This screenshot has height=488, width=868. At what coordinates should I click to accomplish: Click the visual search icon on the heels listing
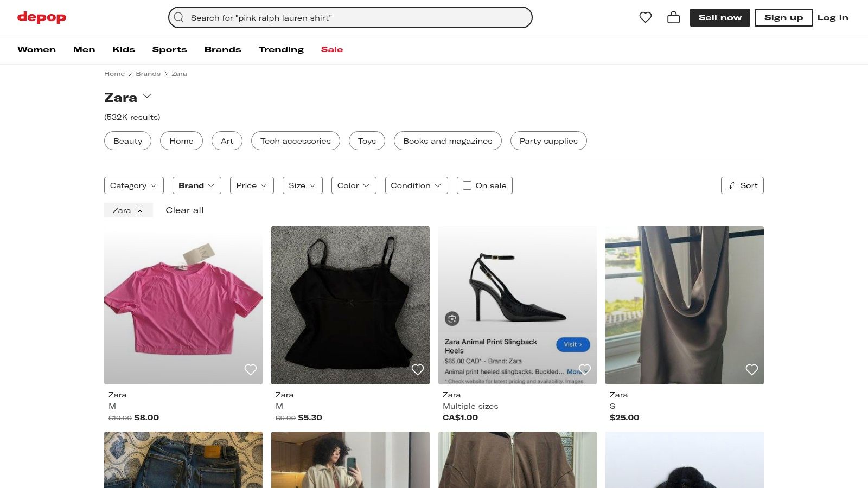point(452,319)
